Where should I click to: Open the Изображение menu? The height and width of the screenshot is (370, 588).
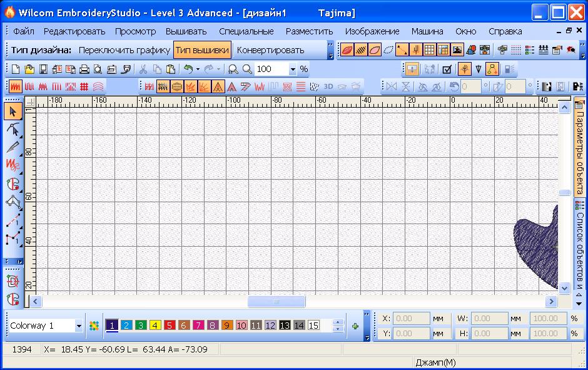[x=372, y=31]
